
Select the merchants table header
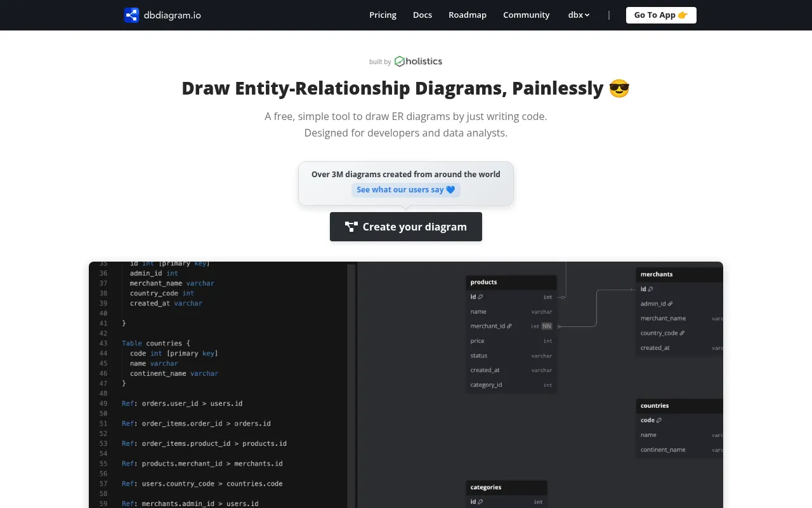tap(679, 274)
